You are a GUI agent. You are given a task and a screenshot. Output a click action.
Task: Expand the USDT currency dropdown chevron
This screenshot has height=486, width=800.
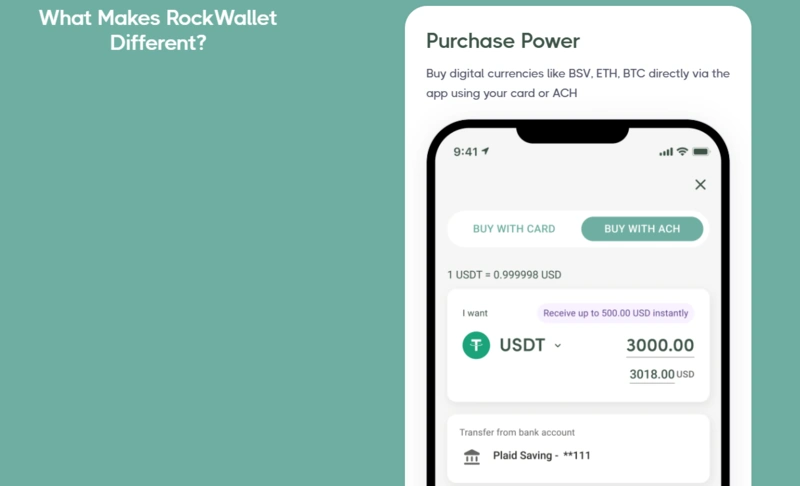pyautogui.click(x=558, y=346)
